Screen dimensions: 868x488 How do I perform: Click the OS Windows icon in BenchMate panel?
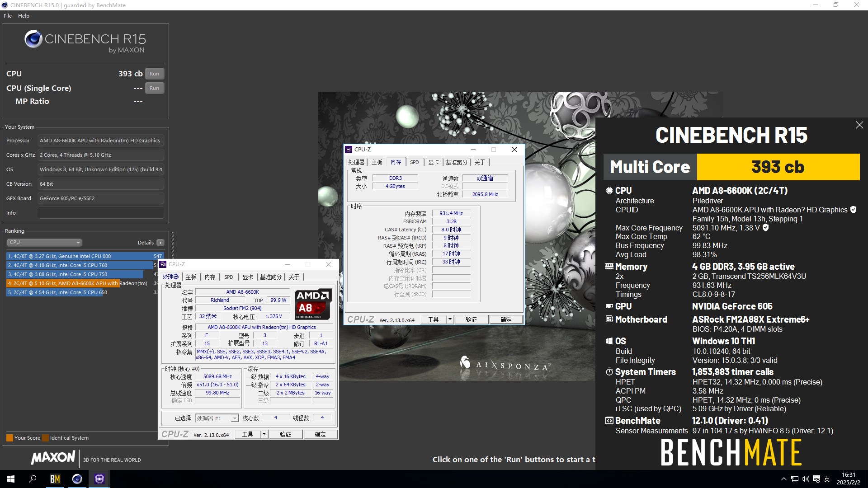(x=609, y=341)
